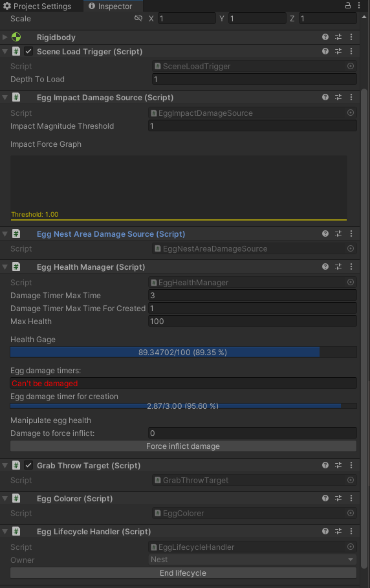Open help for Rigidbody component
Image resolution: width=370 pixels, height=588 pixels.
click(x=325, y=37)
